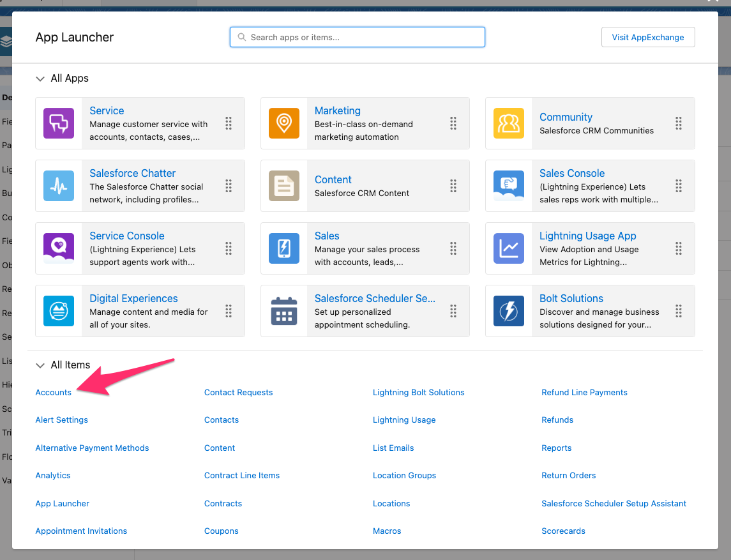Click drag handle on Service Console tile
The image size is (731, 560).
(x=229, y=248)
